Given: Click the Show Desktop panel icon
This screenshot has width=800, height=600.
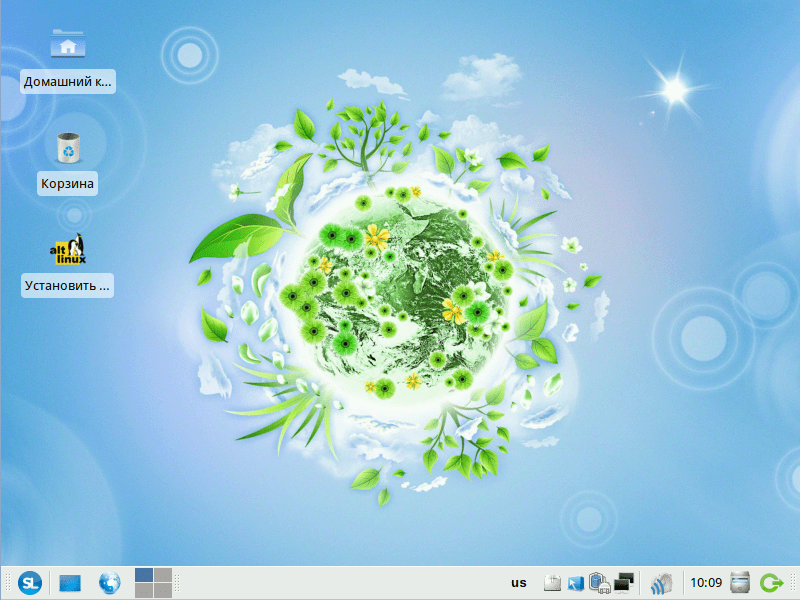Looking at the screenshot, I should coord(70,583).
